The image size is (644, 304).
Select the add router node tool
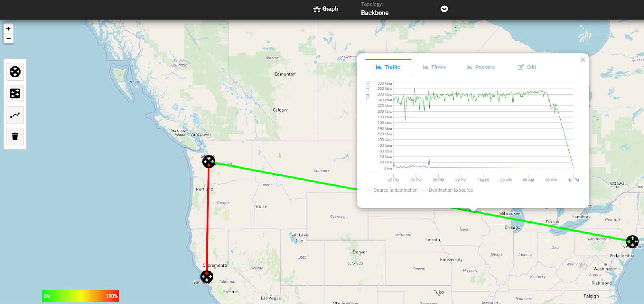click(x=15, y=72)
